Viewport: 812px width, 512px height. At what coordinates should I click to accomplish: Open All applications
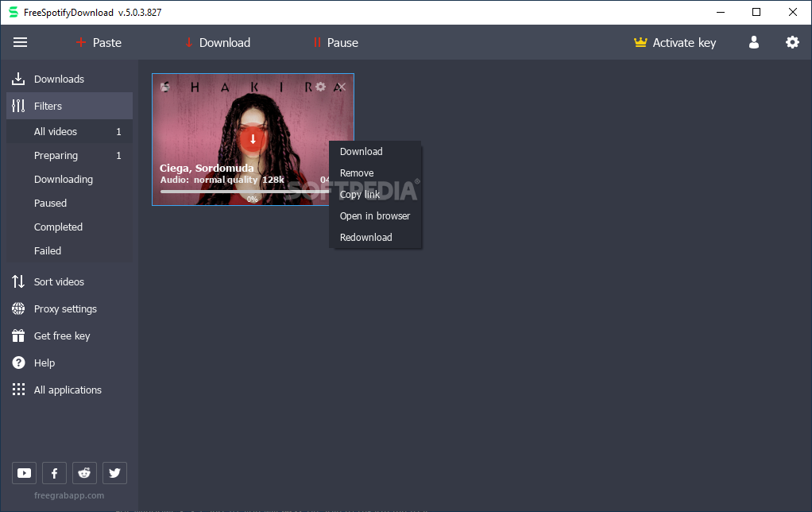point(69,390)
